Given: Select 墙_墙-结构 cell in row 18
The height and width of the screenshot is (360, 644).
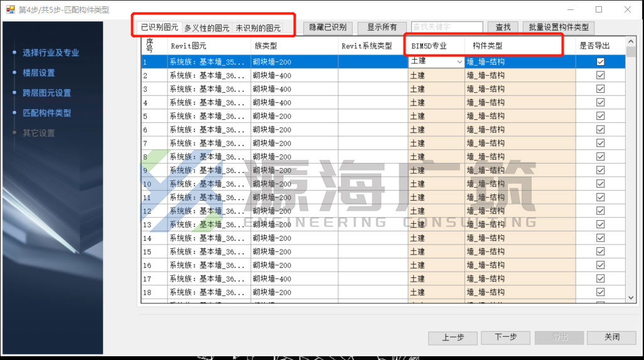Looking at the screenshot, I should [520, 292].
